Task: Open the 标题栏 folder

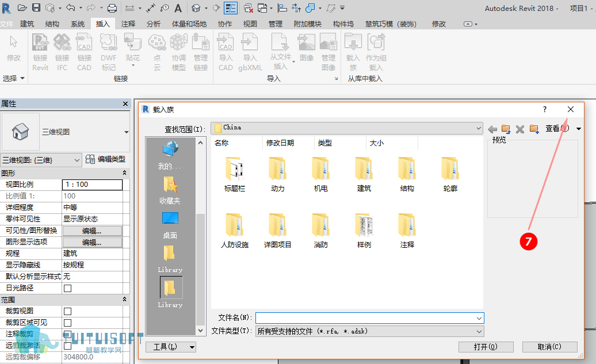Action: pos(235,174)
